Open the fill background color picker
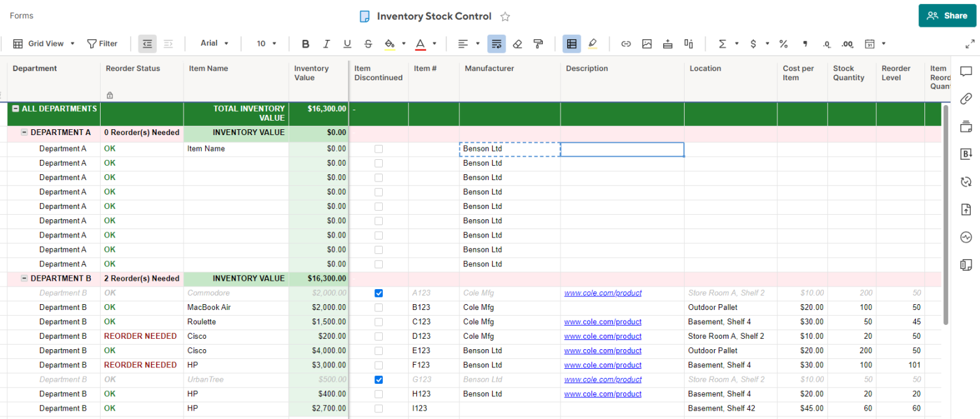 [389, 44]
